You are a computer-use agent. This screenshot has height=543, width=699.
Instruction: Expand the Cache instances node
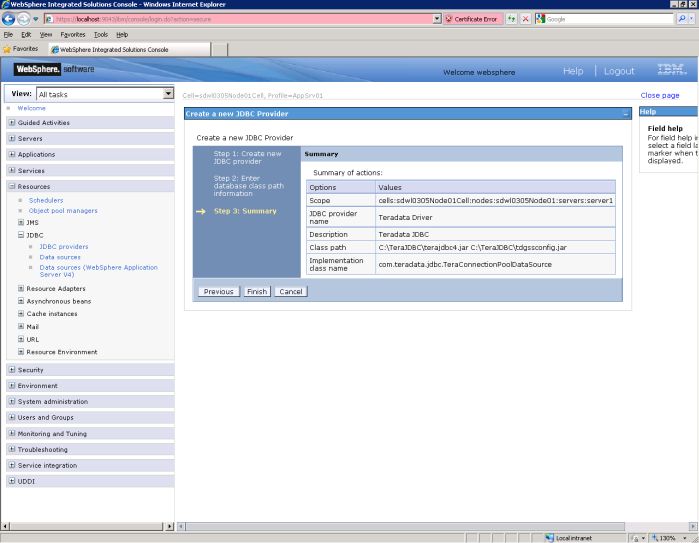(x=21, y=313)
